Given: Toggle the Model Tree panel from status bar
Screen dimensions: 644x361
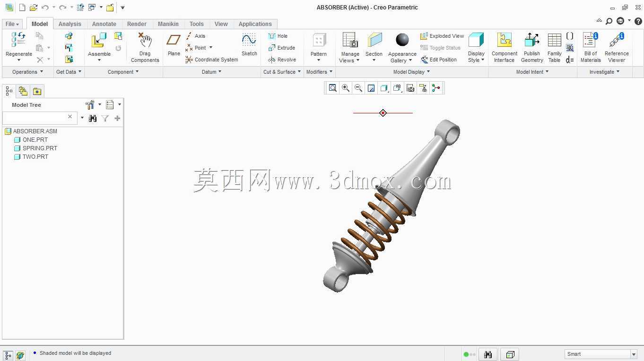Looking at the screenshot, I should pyautogui.click(x=8, y=355).
